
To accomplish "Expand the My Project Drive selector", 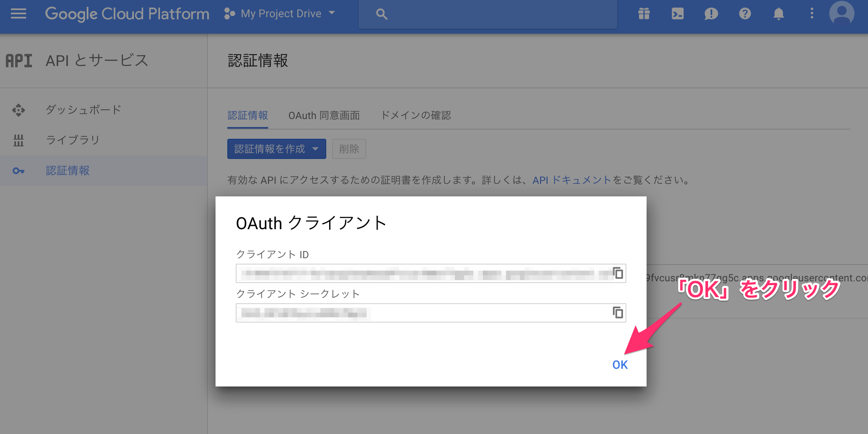I will point(280,14).
